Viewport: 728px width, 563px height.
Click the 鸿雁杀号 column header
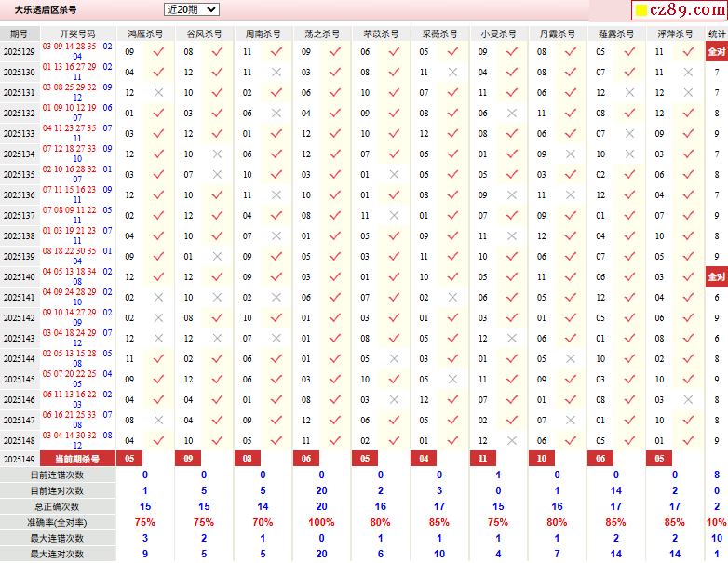pos(145,34)
